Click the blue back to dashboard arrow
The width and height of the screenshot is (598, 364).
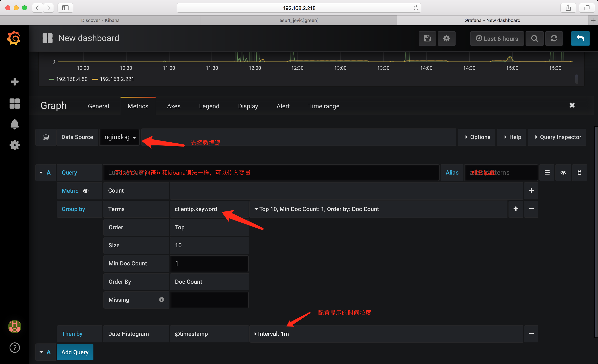coord(580,38)
